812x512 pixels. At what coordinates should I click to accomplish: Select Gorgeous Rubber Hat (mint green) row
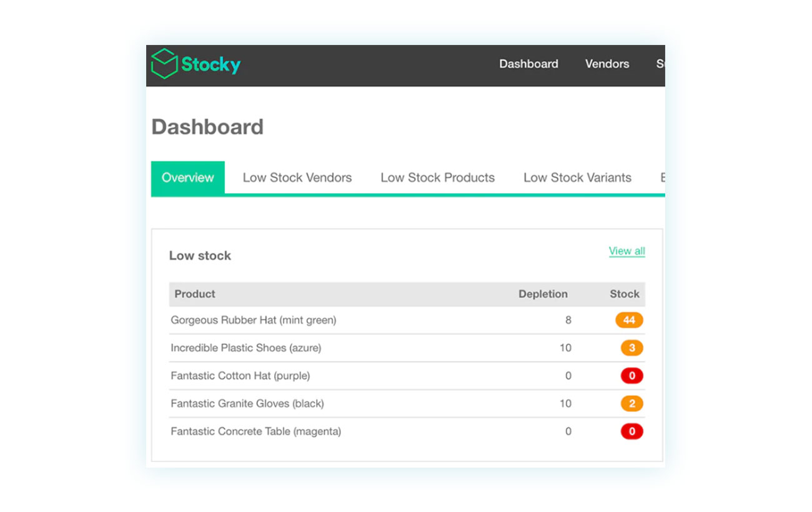(407, 320)
